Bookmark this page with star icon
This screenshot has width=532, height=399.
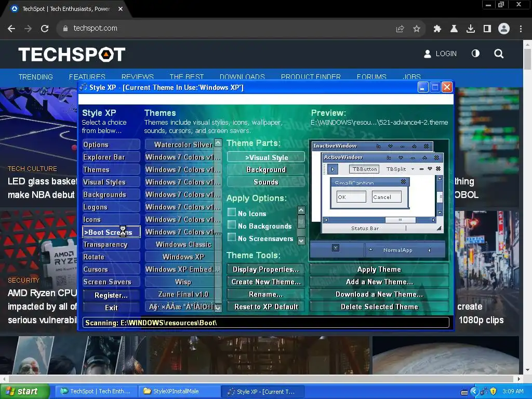[x=417, y=29]
